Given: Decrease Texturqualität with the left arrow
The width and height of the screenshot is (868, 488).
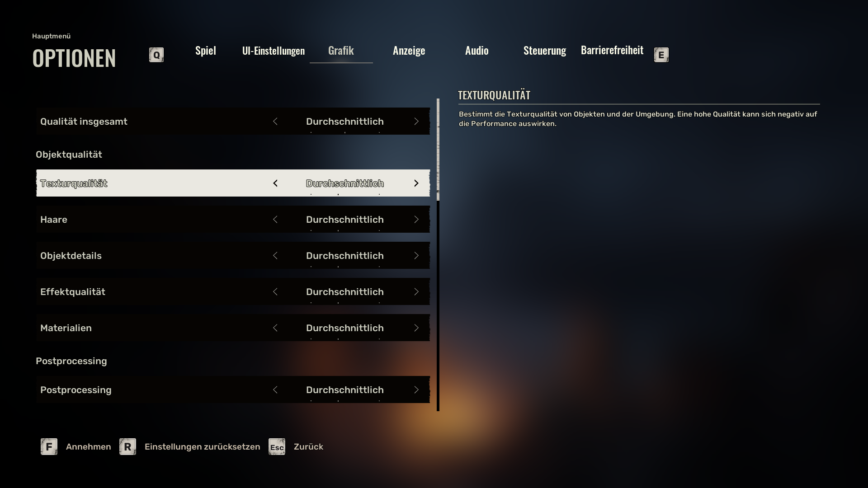Looking at the screenshot, I should tap(275, 183).
